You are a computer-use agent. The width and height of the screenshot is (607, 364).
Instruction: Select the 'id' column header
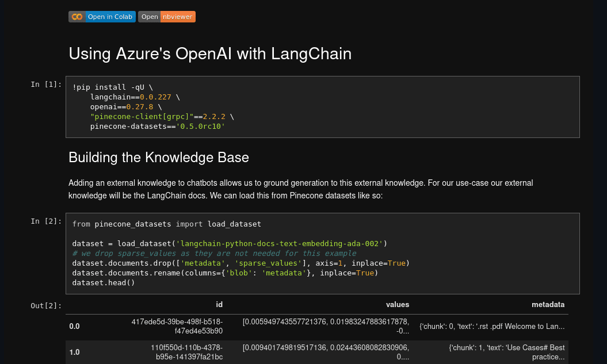pos(219,304)
